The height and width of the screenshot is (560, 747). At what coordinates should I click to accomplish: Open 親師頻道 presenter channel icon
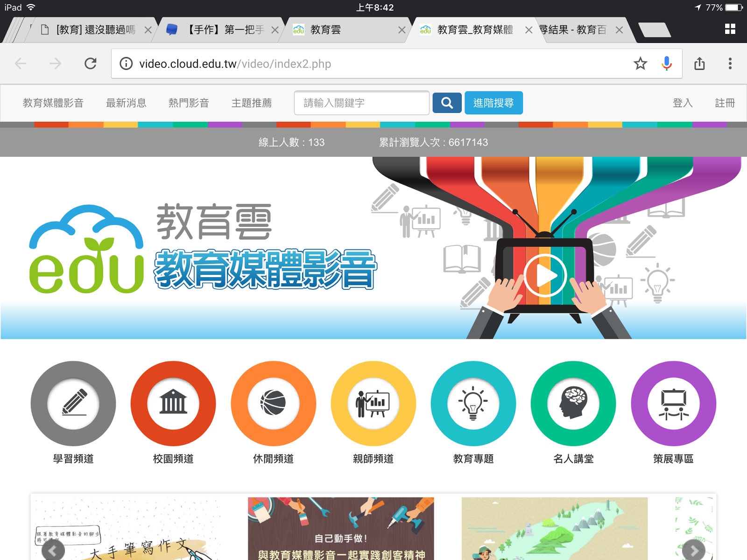coord(373,403)
